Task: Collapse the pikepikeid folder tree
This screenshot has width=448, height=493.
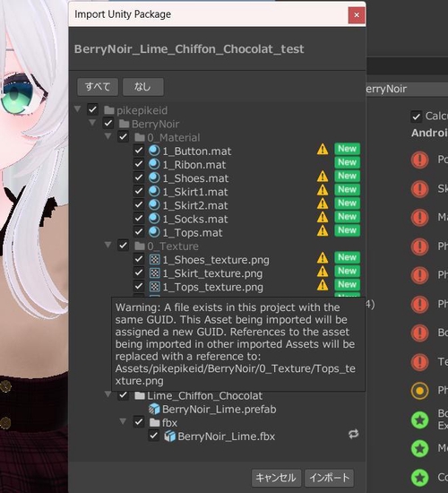Action: (x=77, y=109)
